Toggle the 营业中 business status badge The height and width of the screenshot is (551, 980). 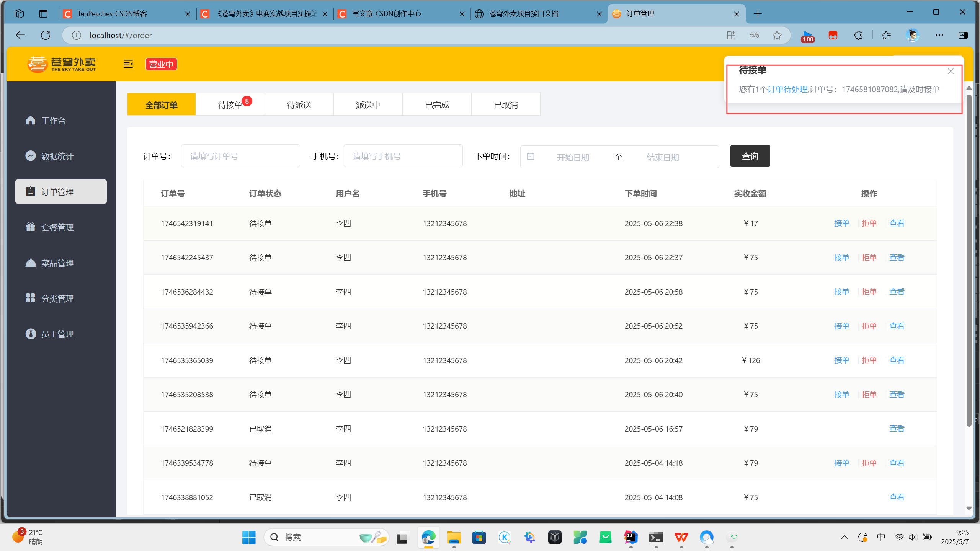click(x=161, y=64)
